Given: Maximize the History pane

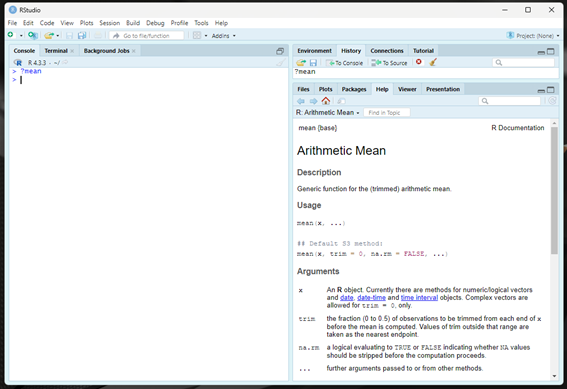Looking at the screenshot, I should coord(550,51).
